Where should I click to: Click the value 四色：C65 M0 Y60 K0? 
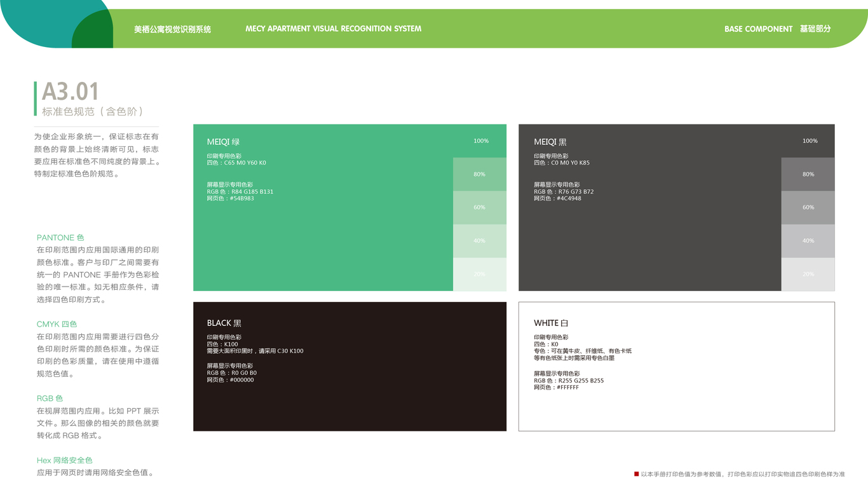[x=236, y=163]
